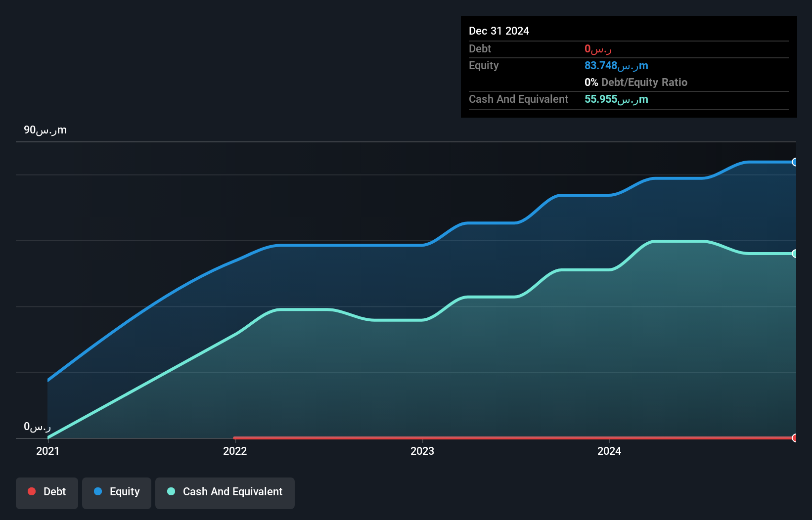
Task: Toggle the Debt series legend button
Action: (x=47, y=493)
